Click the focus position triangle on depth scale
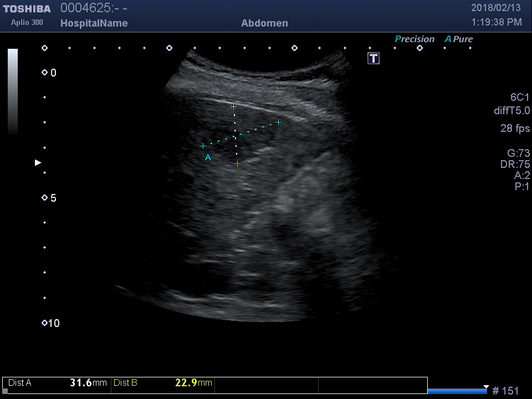This screenshot has width=532, height=399. [38, 162]
